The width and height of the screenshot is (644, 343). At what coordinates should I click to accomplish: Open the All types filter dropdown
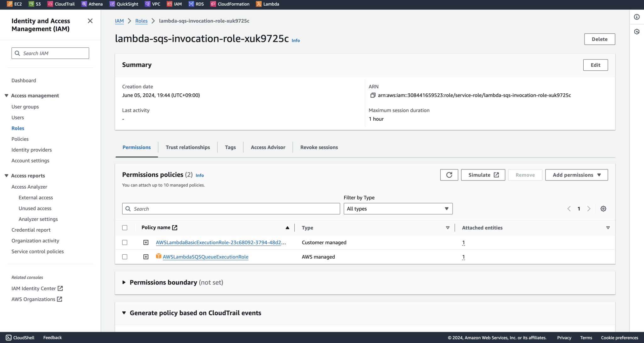pyautogui.click(x=398, y=208)
